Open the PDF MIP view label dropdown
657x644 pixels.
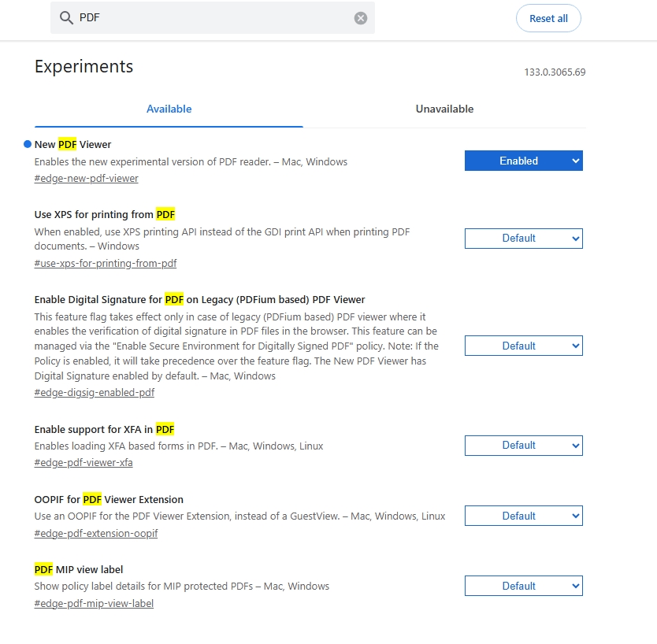523,587
